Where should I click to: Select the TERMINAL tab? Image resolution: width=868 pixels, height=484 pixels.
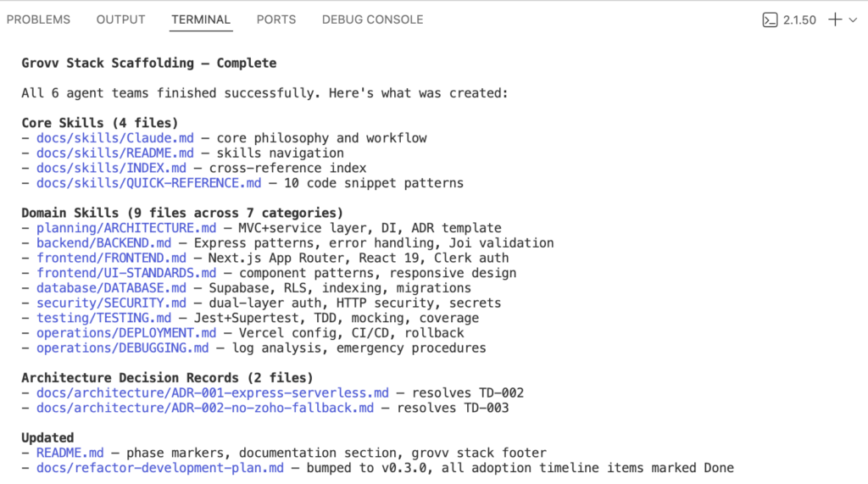point(201,19)
